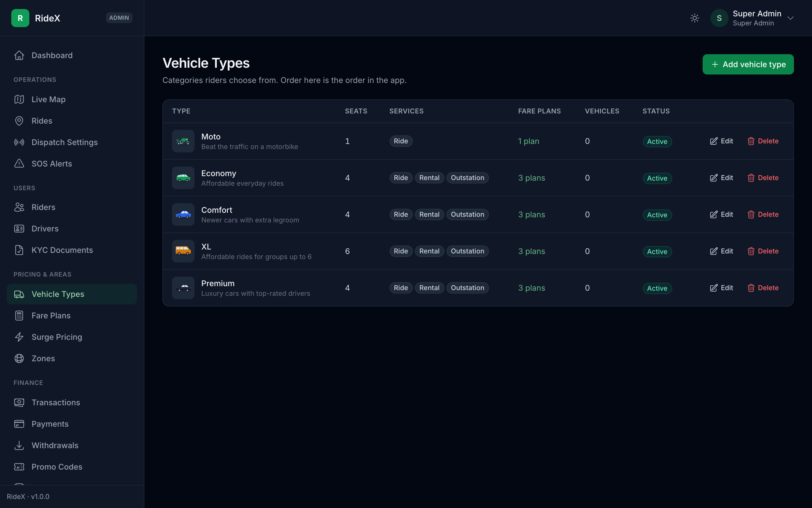812x508 pixels.
Task: Go to Live Map page
Action: point(72,99)
